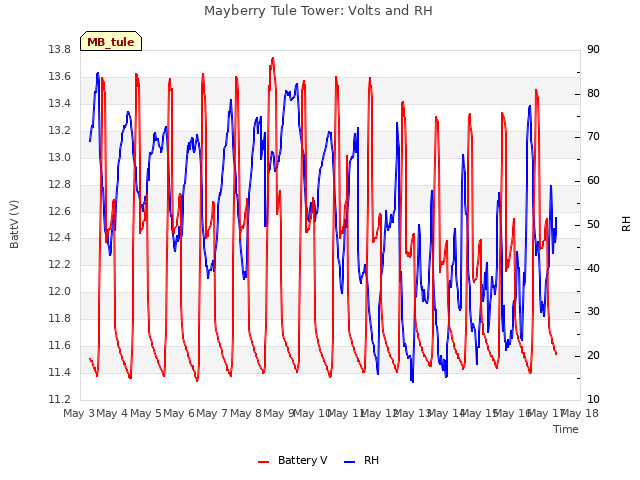Image resolution: width=640 pixels, height=480 pixels.
Task: Click the 13.8 left axis value
Action: (x=60, y=50)
